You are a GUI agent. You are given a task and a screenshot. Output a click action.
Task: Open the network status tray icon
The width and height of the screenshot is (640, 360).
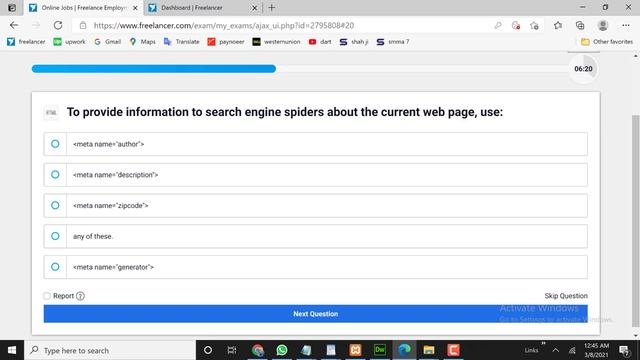[x=572, y=350]
